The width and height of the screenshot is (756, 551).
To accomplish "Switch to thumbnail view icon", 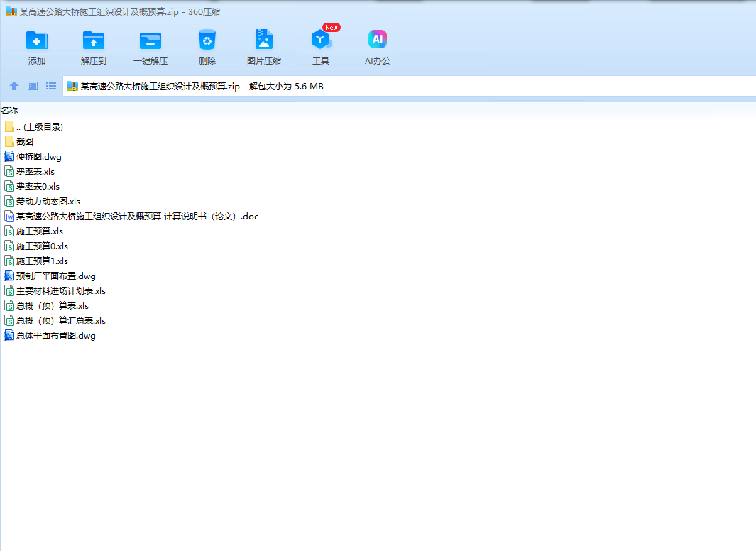I will 33,87.
